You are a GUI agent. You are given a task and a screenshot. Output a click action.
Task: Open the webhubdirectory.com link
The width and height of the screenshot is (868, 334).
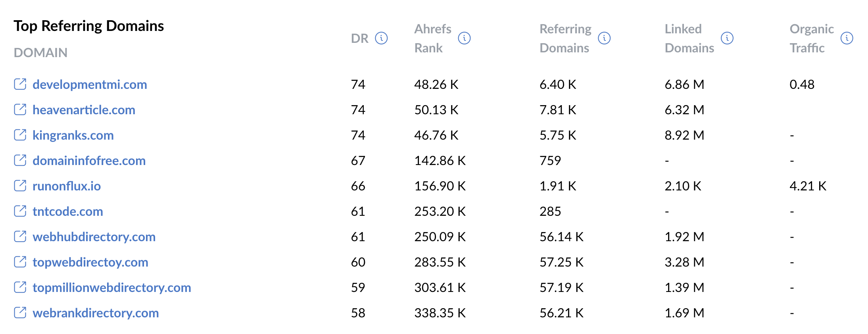point(94,237)
